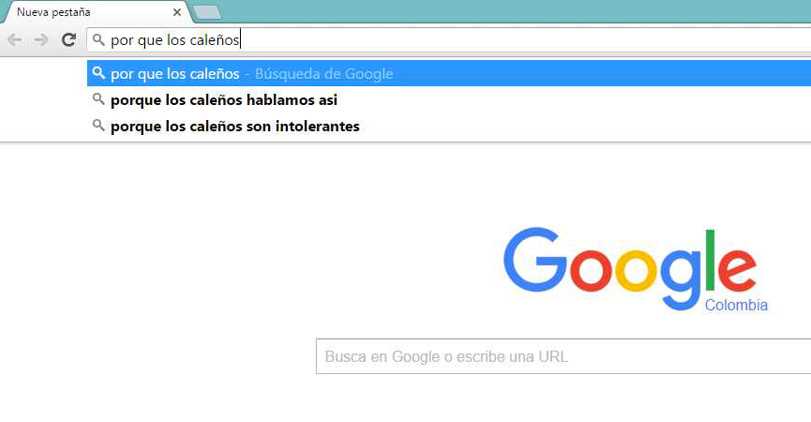The image size is (811, 422).
Task: Click the browser forward arrow
Action: click(41, 40)
